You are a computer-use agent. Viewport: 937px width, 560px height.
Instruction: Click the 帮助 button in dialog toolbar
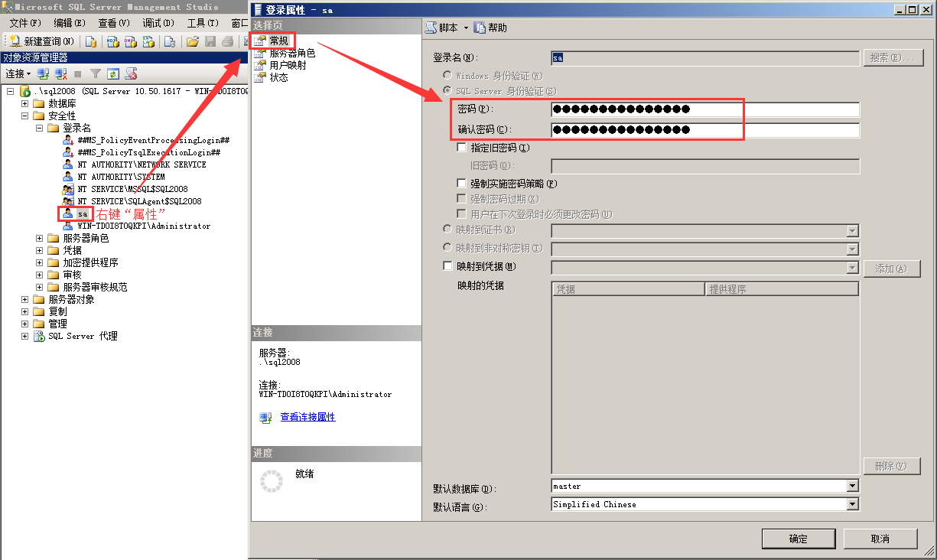[x=490, y=28]
